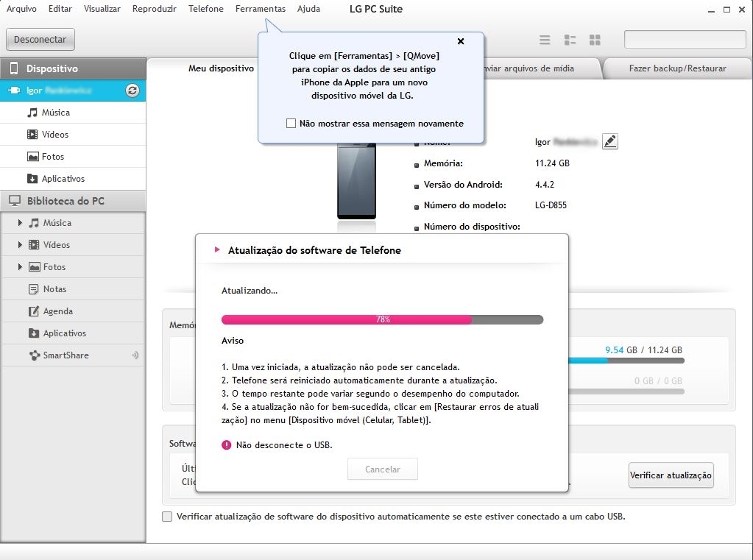Click the device Fotos picture icon
The height and width of the screenshot is (560, 753).
[32, 157]
